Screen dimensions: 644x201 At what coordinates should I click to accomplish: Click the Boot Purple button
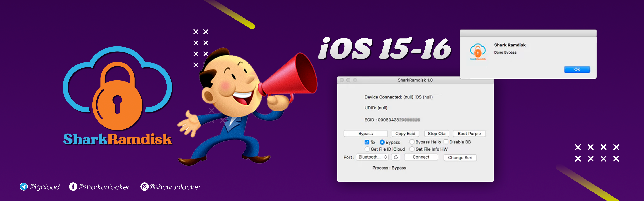coord(469,134)
